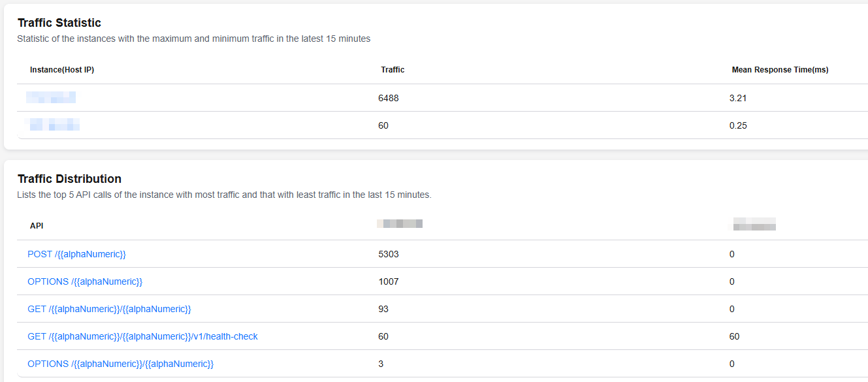The width and height of the screenshot is (868, 382).
Task: Click the Traffic Statistic heading
Action: tap(59, 23)
